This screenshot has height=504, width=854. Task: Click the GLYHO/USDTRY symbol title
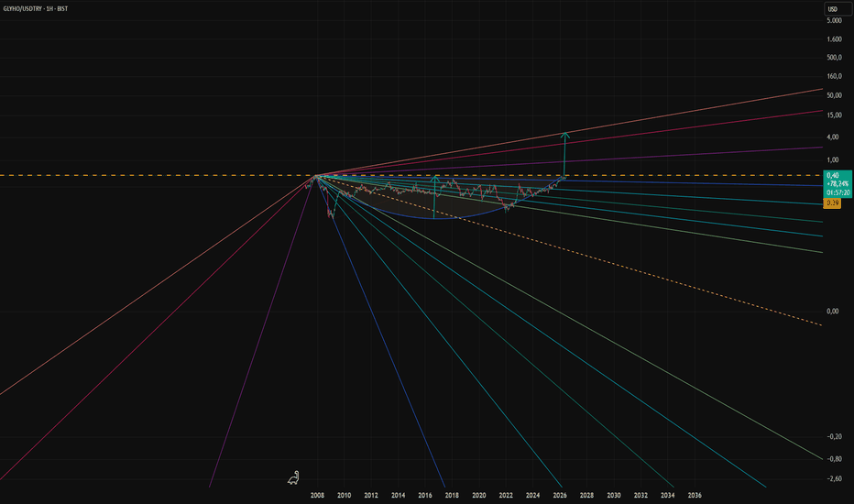(x=22, y=9)
